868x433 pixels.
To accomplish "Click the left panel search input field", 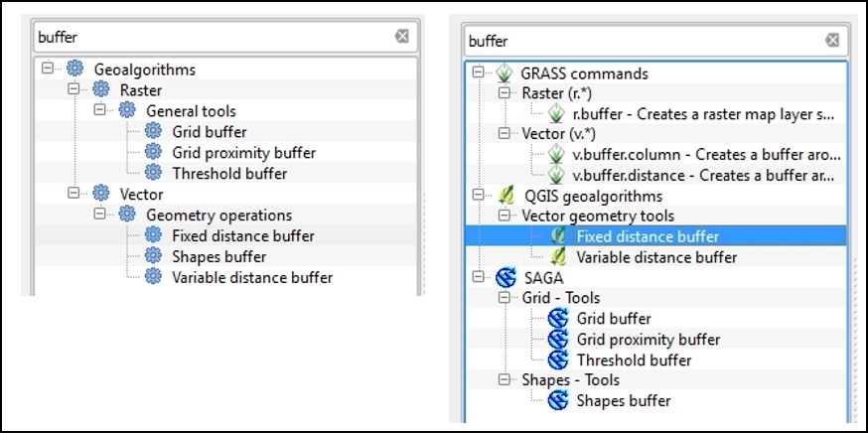I will click(214, 37).
